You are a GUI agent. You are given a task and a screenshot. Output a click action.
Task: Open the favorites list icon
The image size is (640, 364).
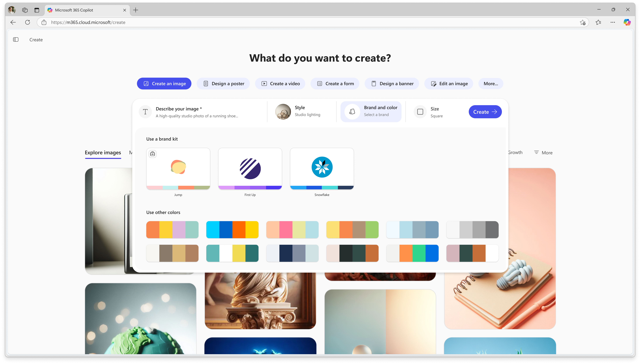click(x=598, y=22)
